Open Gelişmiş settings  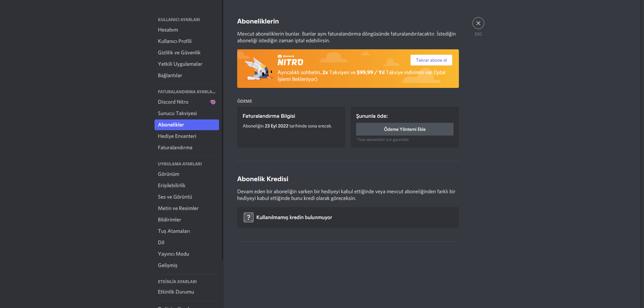(x=186, y=265)
